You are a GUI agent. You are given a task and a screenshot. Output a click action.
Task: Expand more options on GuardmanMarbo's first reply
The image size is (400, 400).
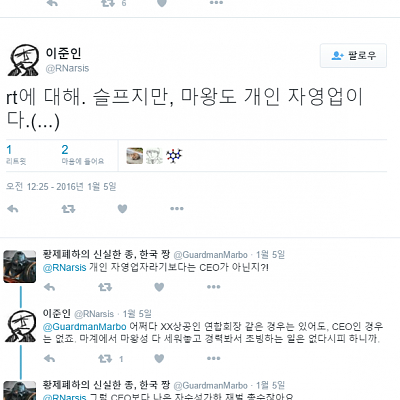[213, 287]
